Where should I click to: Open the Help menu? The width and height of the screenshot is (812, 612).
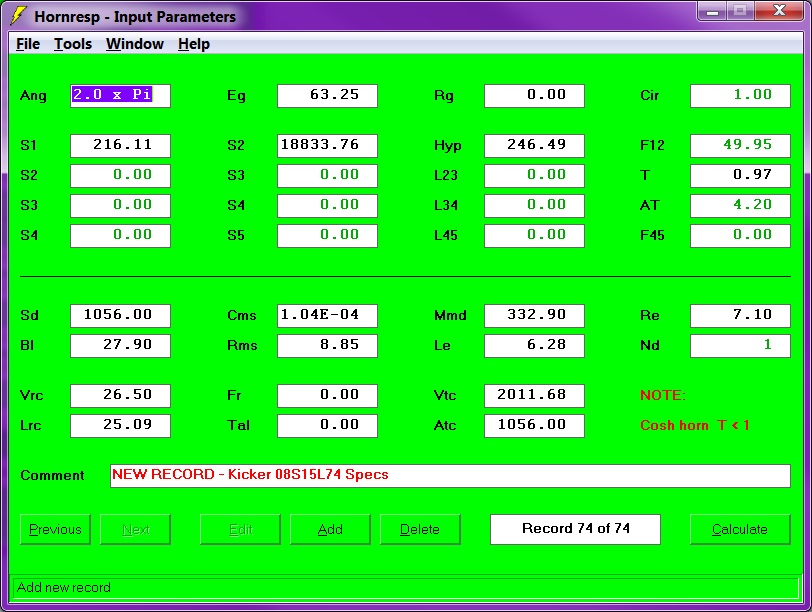[194, 45]
